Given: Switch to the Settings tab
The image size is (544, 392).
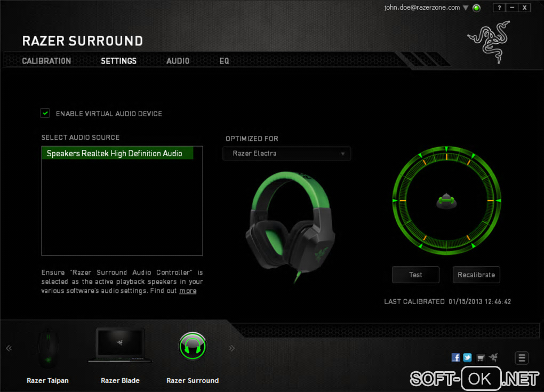Looking at the screenshot, I should pos(118,61).
